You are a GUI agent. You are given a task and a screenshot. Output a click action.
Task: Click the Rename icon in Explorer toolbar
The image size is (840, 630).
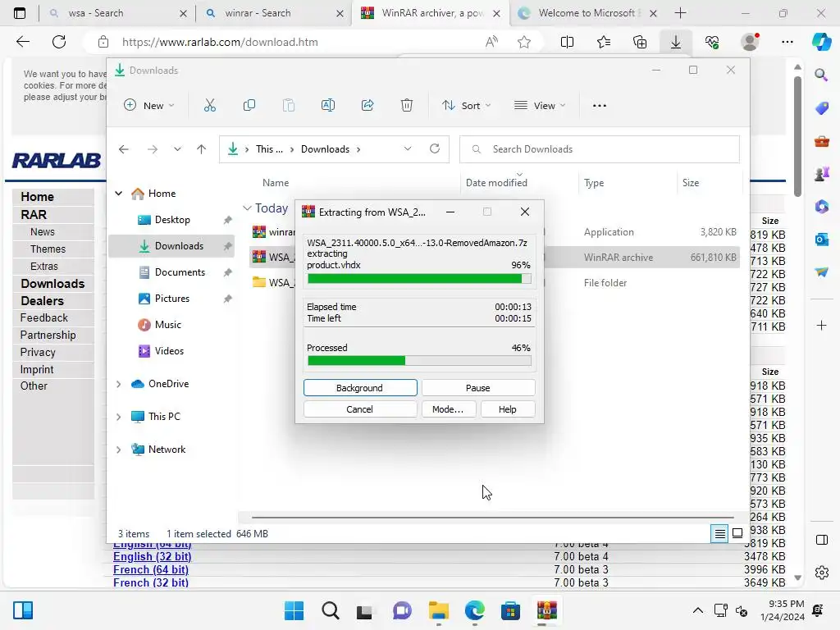328,106
